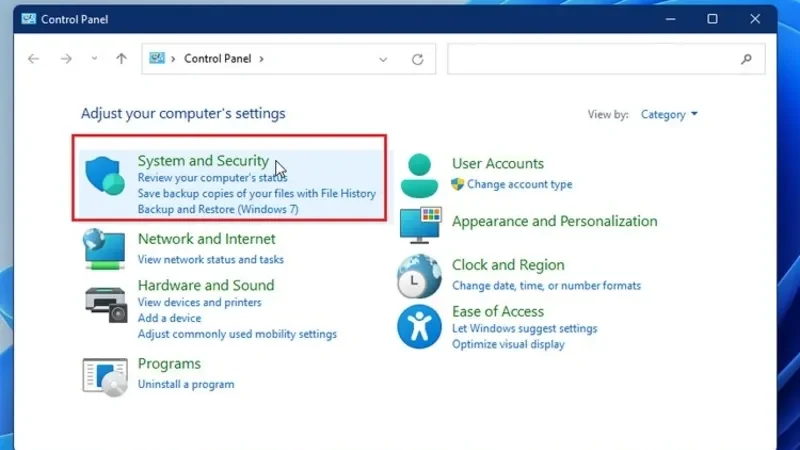Image resolution: width=800 pixels, height=450 pixels.
Task: Open Review your computer's status
Action: pos(212,178)
